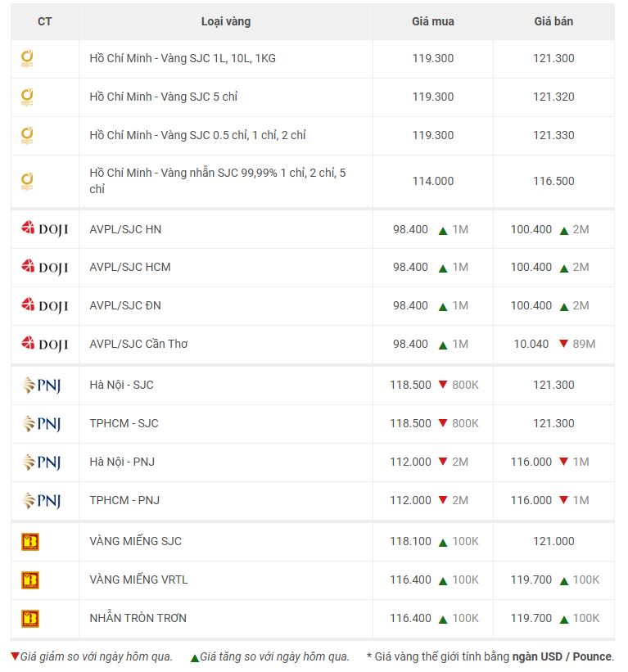
Task: Click buy price 112.000 in Hà Nội - PNJ row
Action: click(410, 462)
